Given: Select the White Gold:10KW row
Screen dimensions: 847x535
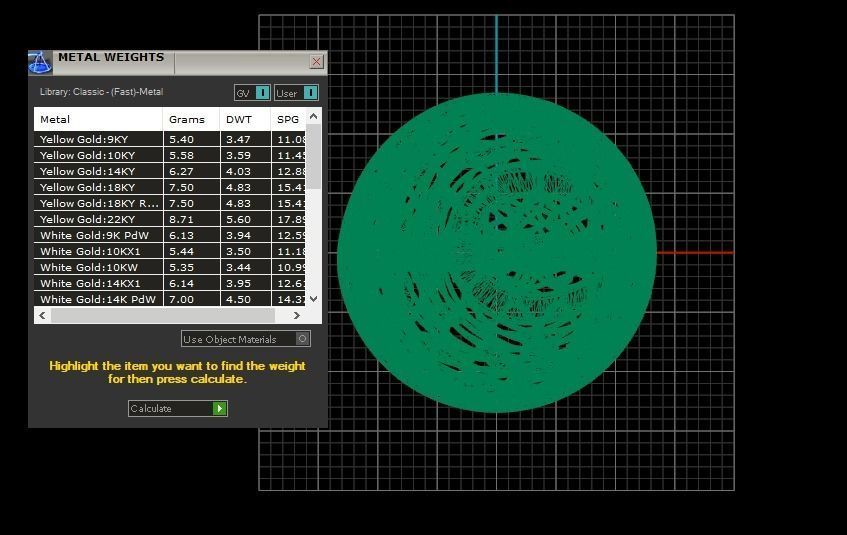Looking at the screenshot, I should (170, 268).
